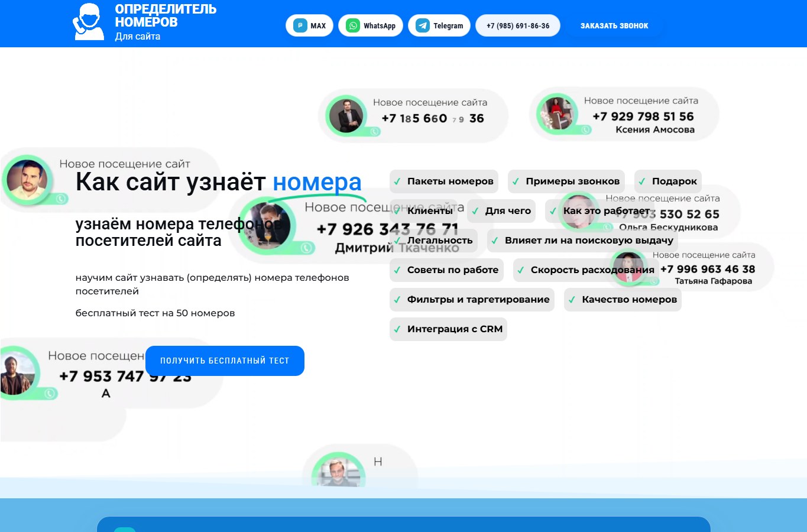807x532 pixels.
Task: Click the heading Как сайт узнаёт номера
Action: [x=219, y=181]
